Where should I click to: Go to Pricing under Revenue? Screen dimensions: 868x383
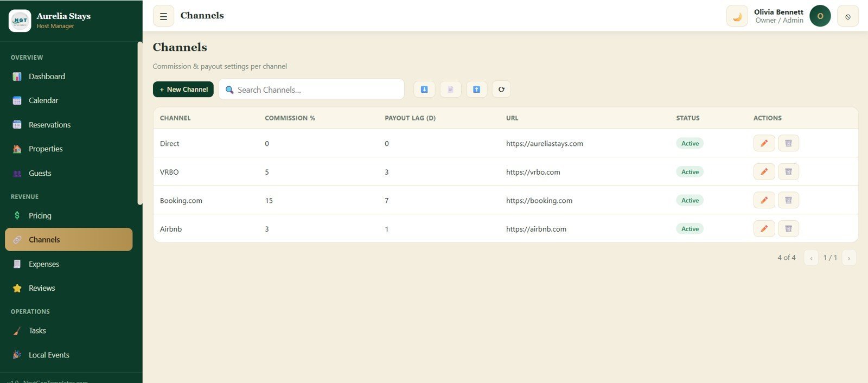click(x=68, y=215)
